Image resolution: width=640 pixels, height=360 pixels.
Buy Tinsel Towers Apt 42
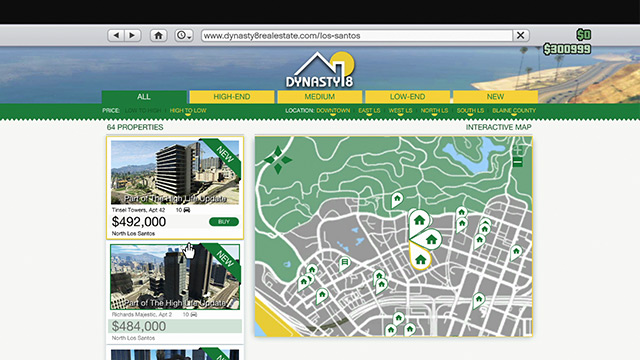click(224, 222)
